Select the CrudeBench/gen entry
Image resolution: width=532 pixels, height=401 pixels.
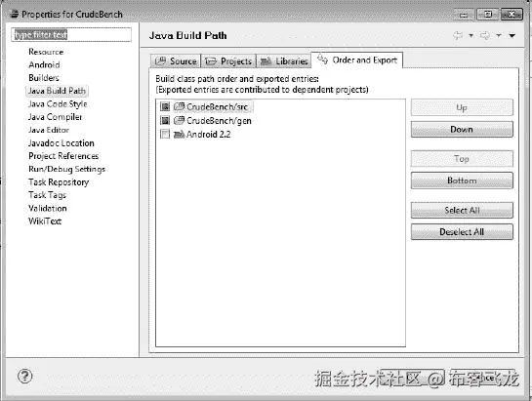click(x=220, y=120)
